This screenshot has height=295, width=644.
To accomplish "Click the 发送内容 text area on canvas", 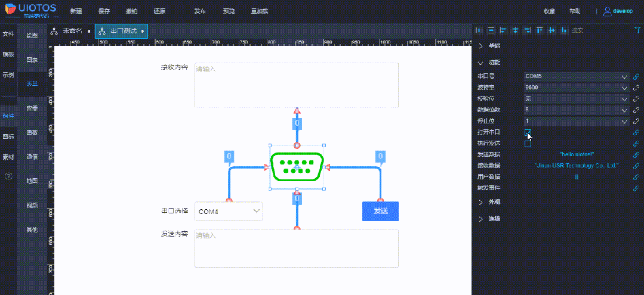I will (297, 249).
